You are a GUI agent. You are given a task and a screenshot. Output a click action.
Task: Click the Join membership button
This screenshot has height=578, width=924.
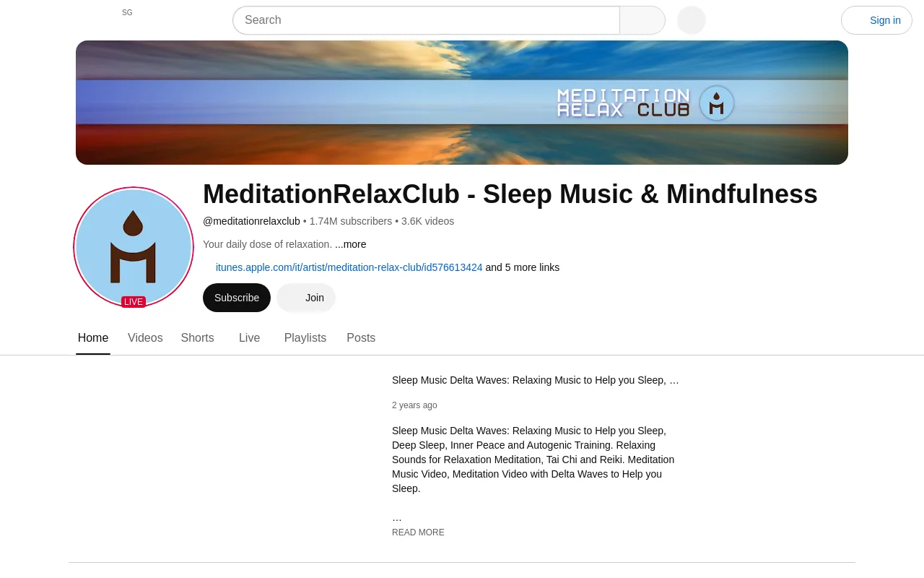306,298
